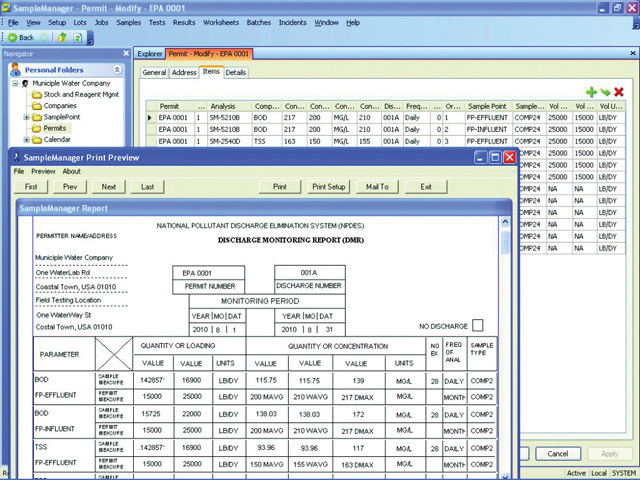This screenshot has width=640, height=480.
Task: Collapse the Municiple Water Company node
Action: click(14, 83)
